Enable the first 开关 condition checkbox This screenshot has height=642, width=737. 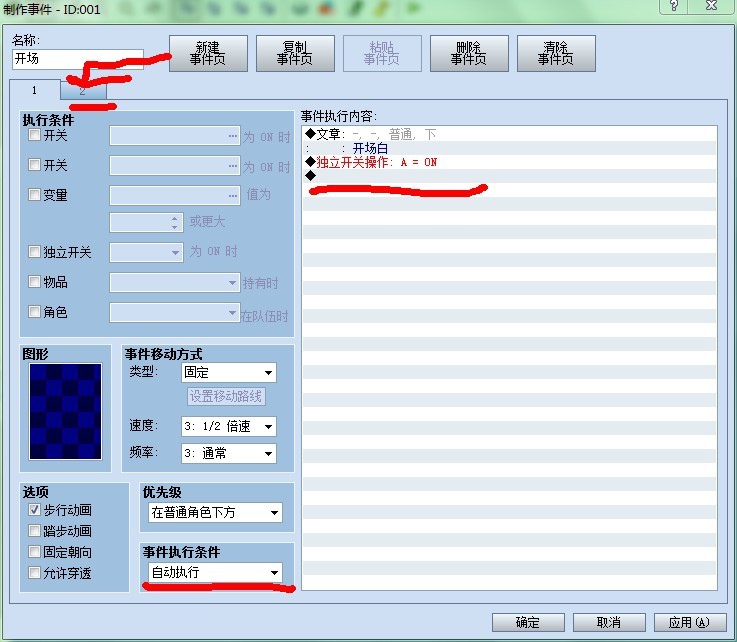pos(34,135)
